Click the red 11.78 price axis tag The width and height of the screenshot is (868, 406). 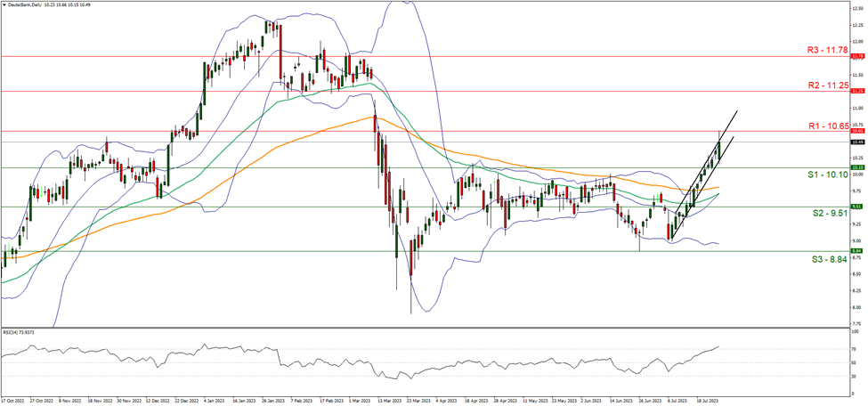point(858,56)
